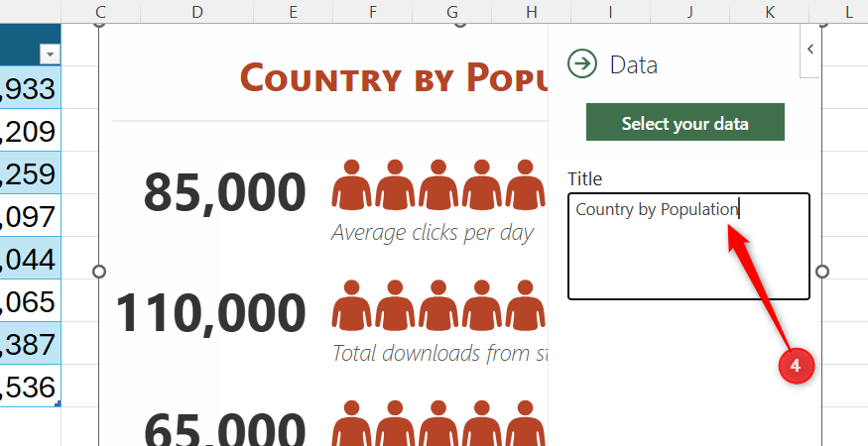Open the table header filter dropdown

point(50,55)
